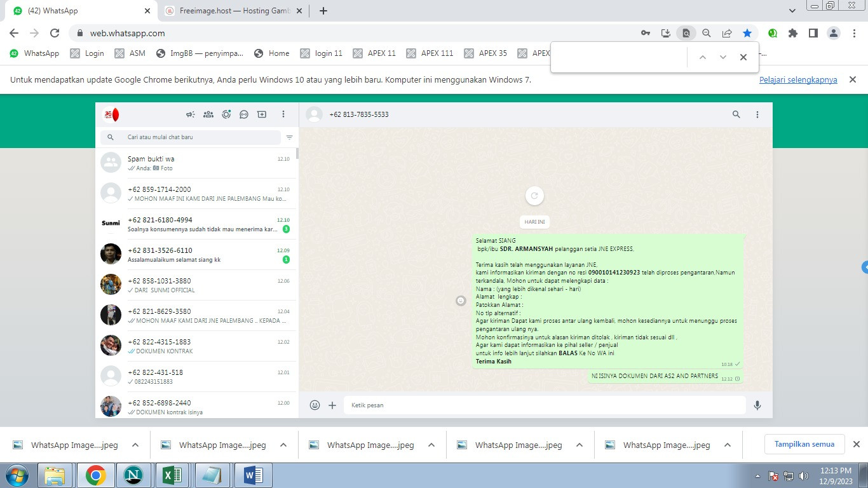Viewport: 868px width, 488px height.
Task: Open the ASM bookmark
Action: coord(130,53)
